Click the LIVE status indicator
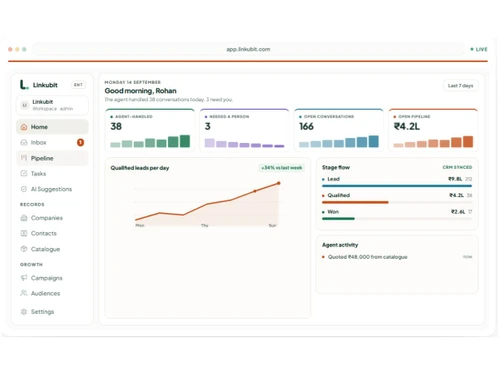Viewport: 500px width, 375px height. coord(479,49)
